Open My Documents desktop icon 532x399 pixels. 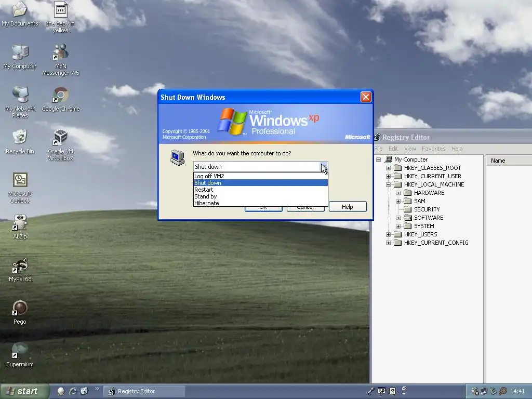tap(20, 14)
